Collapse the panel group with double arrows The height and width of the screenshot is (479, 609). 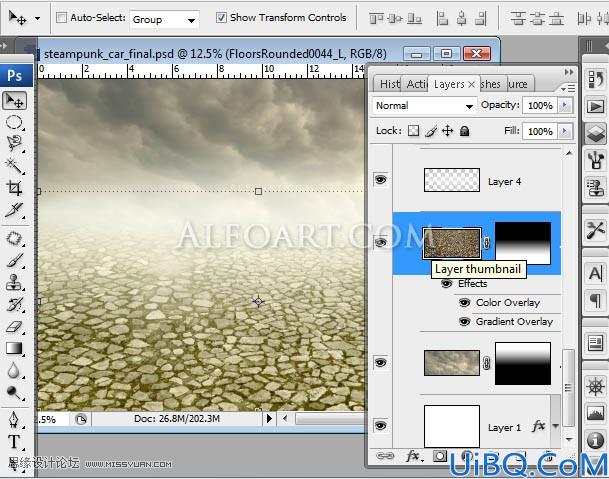(x=569, y=72)
